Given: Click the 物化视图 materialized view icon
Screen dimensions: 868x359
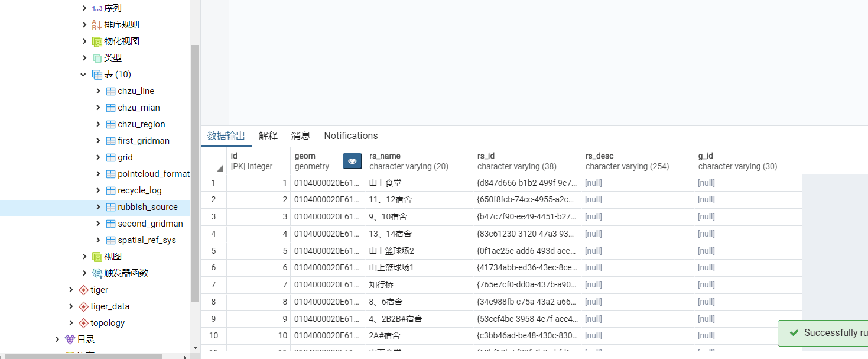Looking at the screenshot, I should [x=97, y=41].
